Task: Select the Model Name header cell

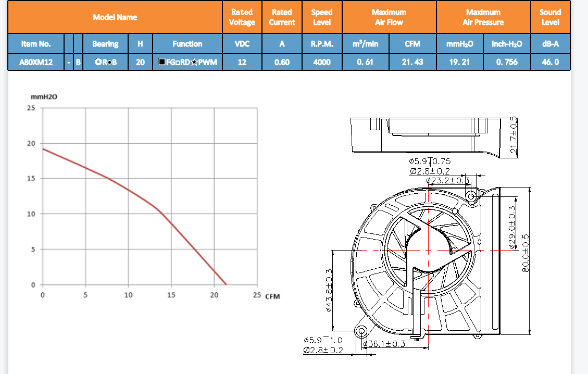Action: [115, 17]
